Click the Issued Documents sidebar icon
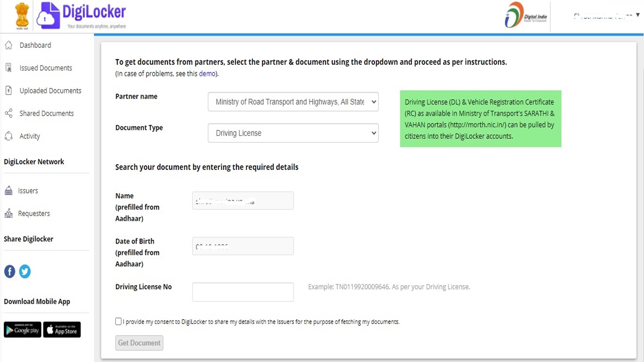 (x=9, y=68)
